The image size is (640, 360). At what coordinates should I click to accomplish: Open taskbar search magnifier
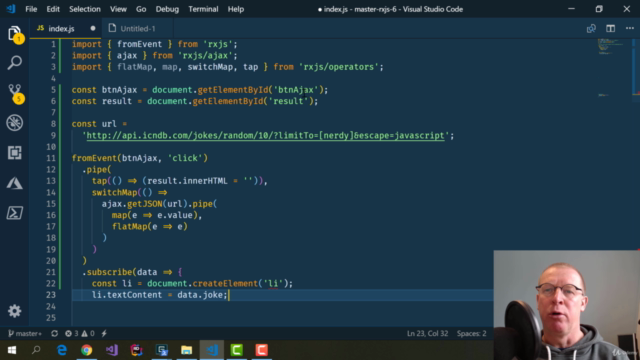pos(36,350)
